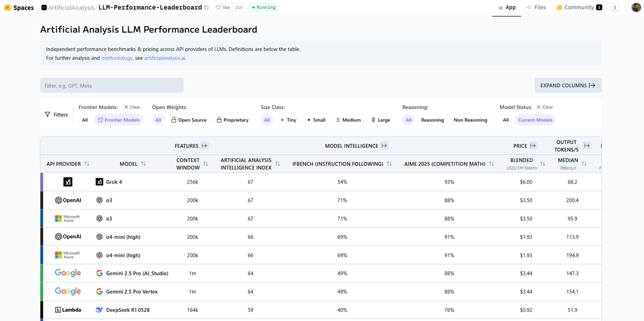644x321 pixels.
Task: Click the EXPAND COLUMNS button
Action: click(568, 85)
